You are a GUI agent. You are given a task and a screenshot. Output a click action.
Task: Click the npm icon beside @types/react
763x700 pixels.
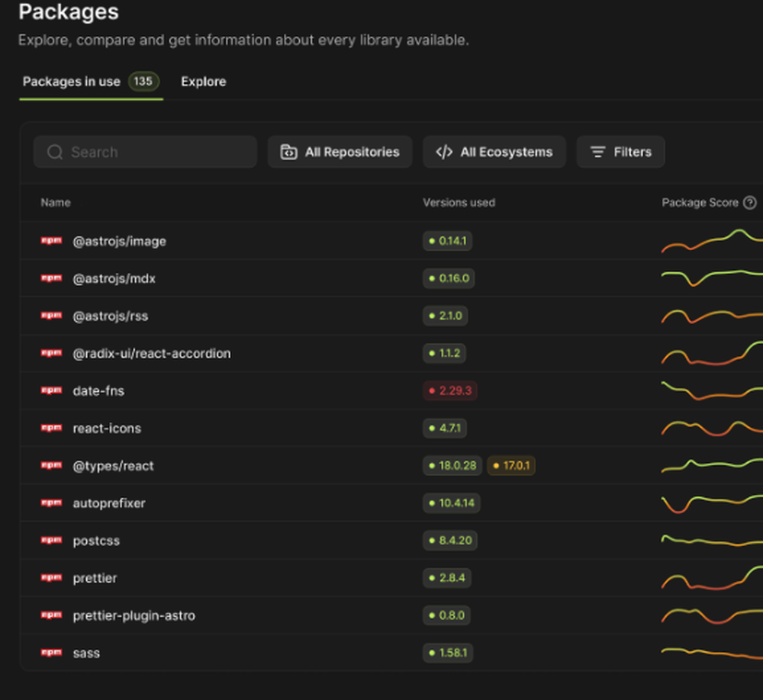pyautogui.click(x=52, y=466)
